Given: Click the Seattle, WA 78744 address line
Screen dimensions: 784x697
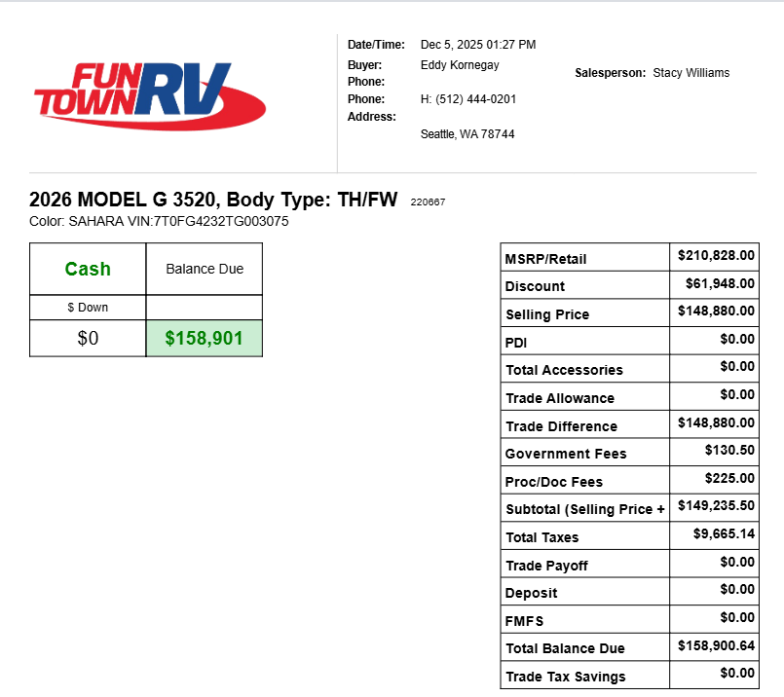Looking at the screenshot, I should pos(467,134).
